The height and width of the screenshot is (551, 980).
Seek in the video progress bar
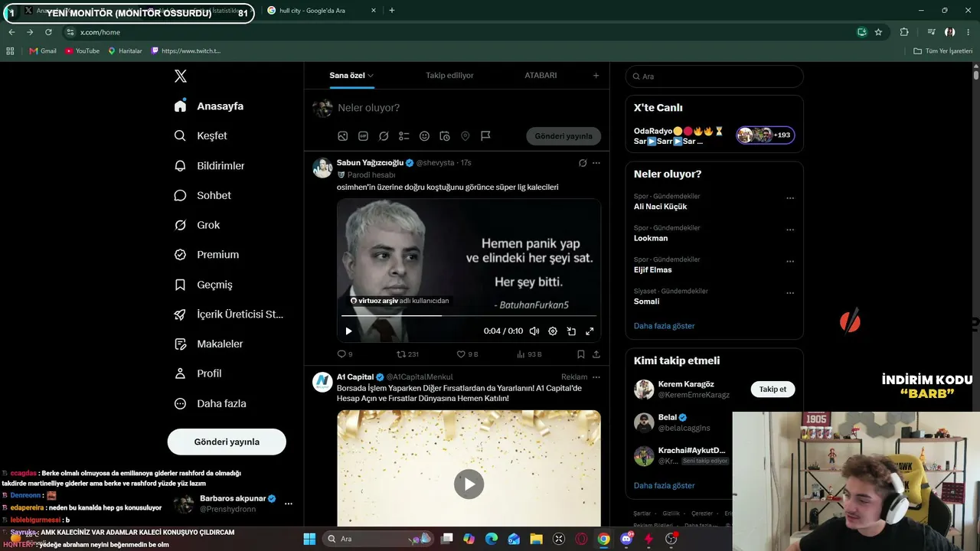pos(469,315)
